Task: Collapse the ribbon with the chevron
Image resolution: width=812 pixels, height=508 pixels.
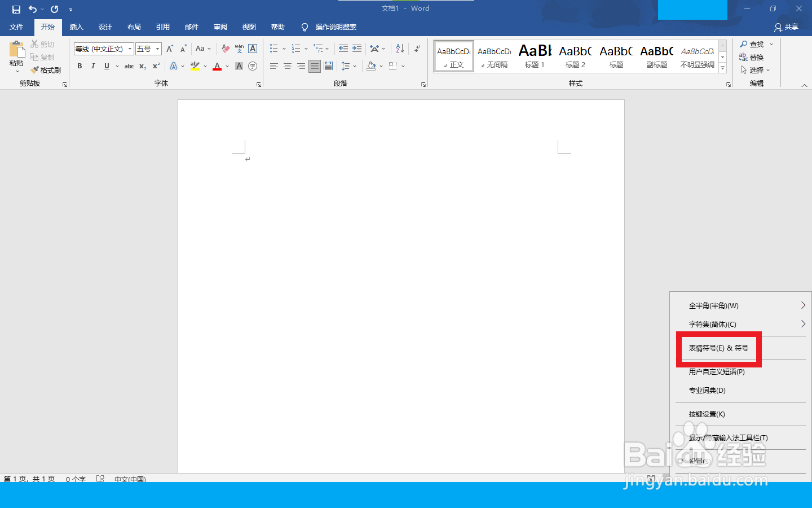Action: pos(804,85)
